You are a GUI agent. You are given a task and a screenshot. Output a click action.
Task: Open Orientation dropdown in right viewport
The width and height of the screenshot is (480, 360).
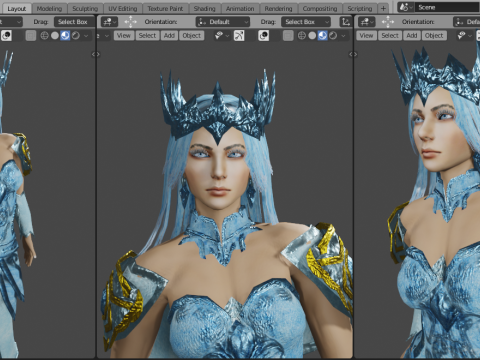467,22
